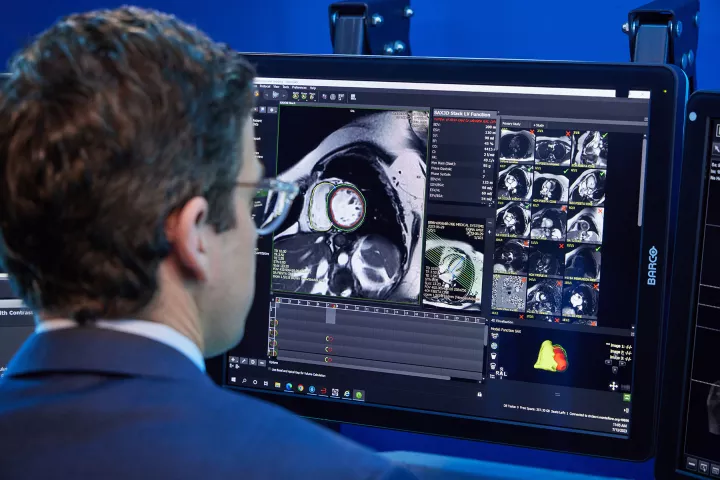The height and width of the screenshot is (480, 720).
Task: Select the Phase Systole row
Action: (x=463, y=174)
